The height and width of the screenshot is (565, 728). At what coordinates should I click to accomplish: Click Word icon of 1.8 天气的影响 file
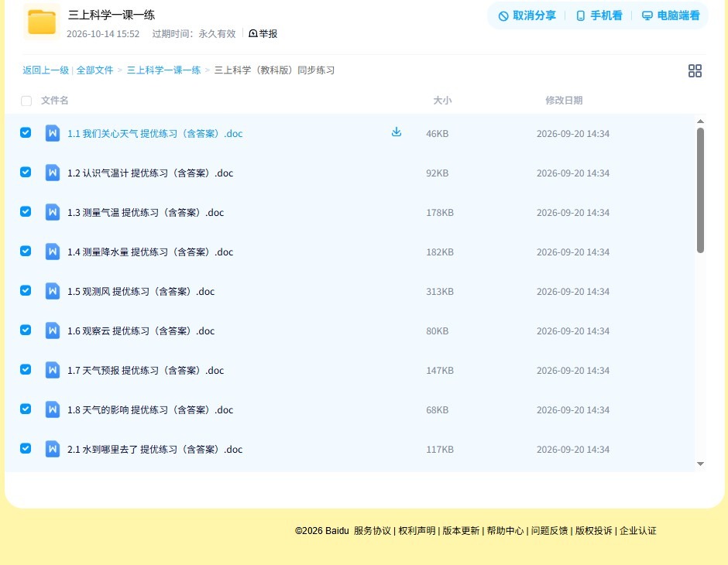pos(53,409)
